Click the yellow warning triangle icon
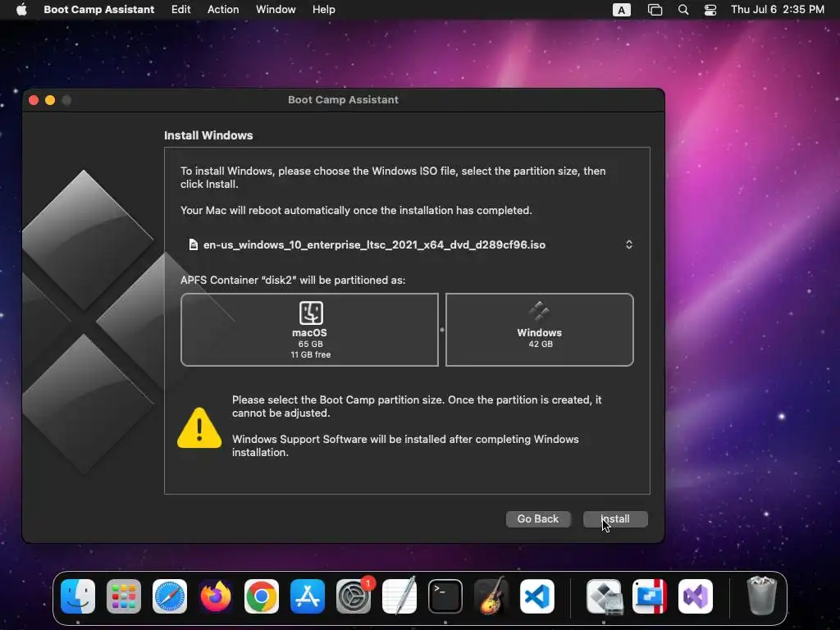840x630 pixels. click(x=199, y=427)
